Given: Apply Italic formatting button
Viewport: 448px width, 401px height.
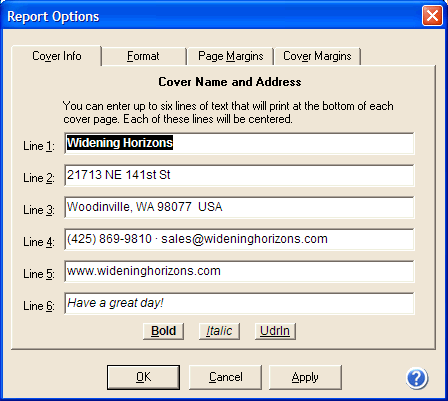Looking at the screenshot, I should tap(219, 331).
